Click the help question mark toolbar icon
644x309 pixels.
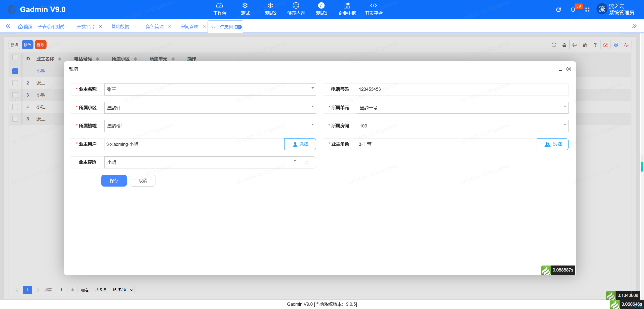(595, 45)
